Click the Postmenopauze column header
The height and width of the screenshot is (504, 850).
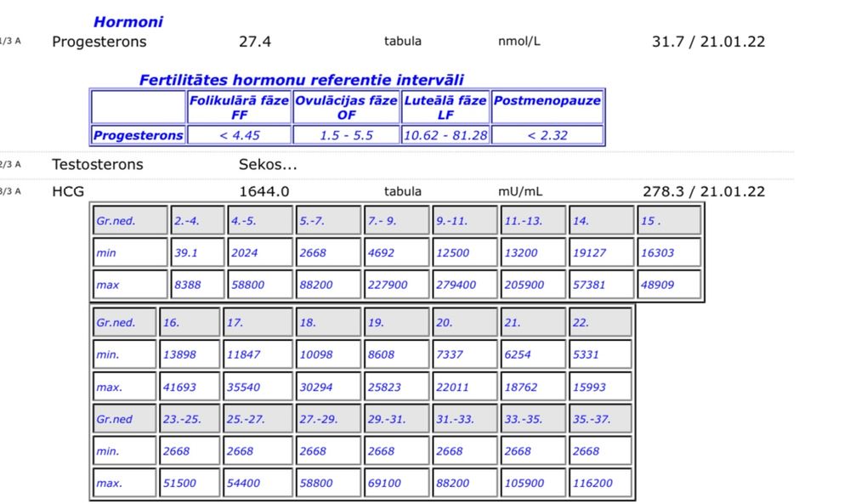[547, 100]
